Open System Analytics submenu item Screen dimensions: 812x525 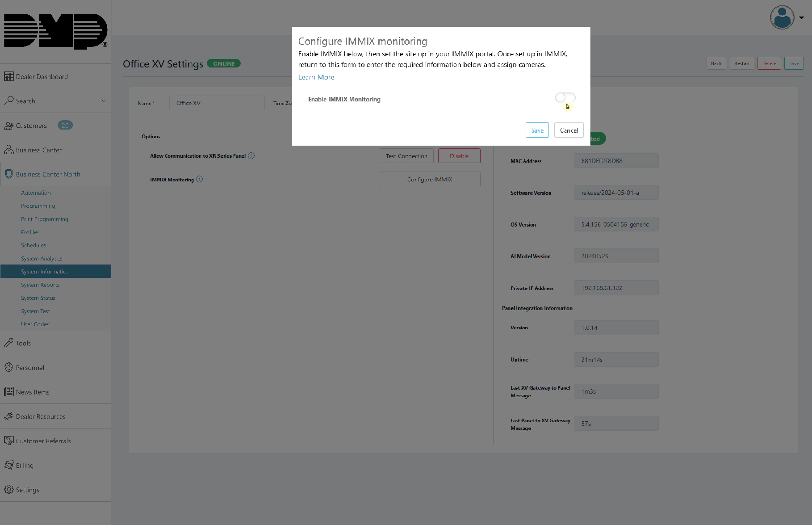point(42,258)
